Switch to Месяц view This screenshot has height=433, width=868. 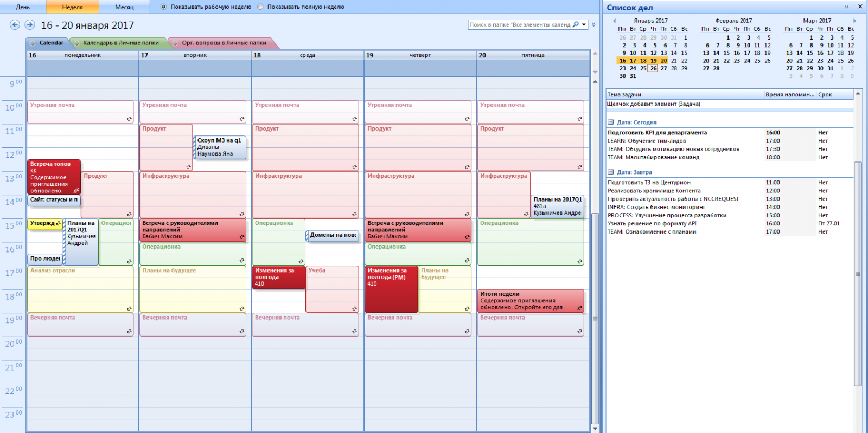(x=124, y=7)
